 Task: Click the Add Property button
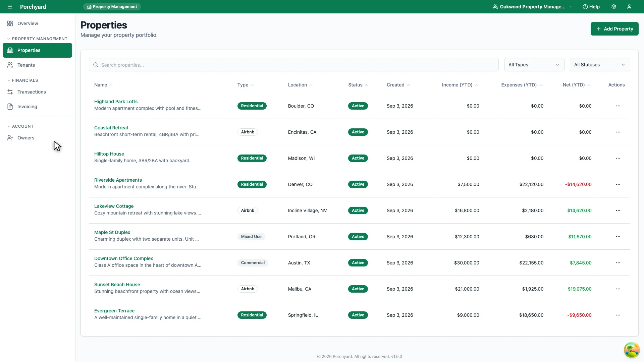pyautogui.click(x=614, y=29)
